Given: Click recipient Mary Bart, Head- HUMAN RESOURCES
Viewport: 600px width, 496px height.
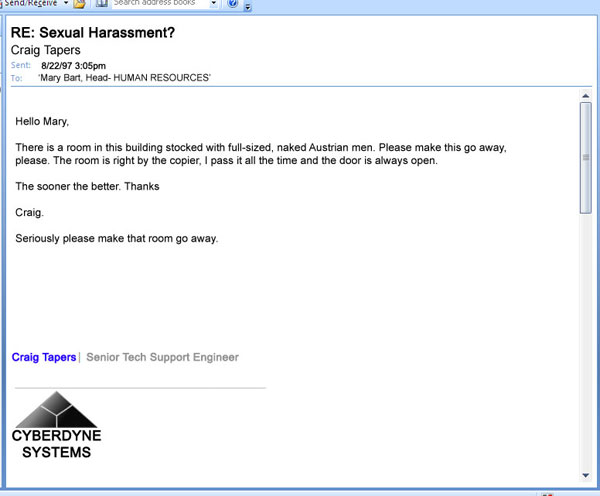Looking at the screenshot, I should coord(124,77).
